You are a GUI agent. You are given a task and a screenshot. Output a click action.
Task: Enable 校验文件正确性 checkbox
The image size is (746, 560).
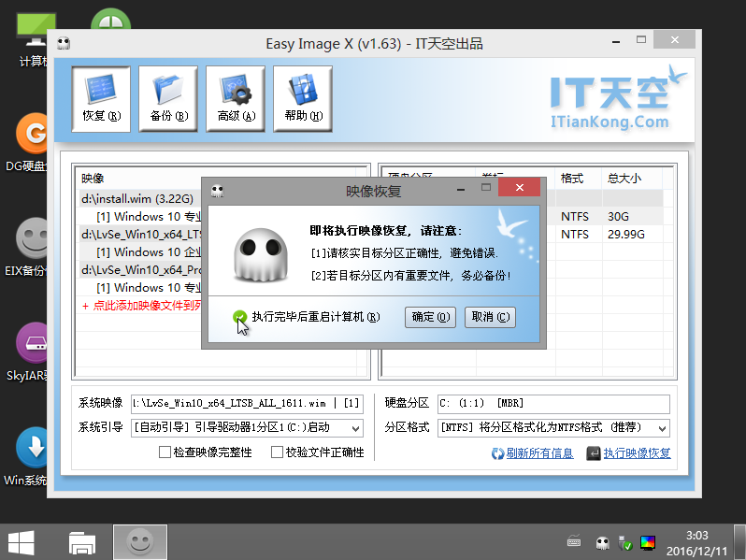(x=277, y=452)
